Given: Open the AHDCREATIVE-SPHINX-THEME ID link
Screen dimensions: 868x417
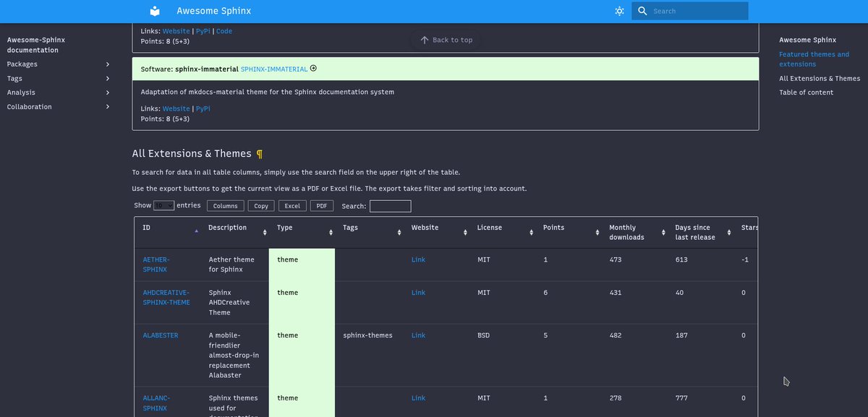Looking at the screenshot, I should coord(166,298).
